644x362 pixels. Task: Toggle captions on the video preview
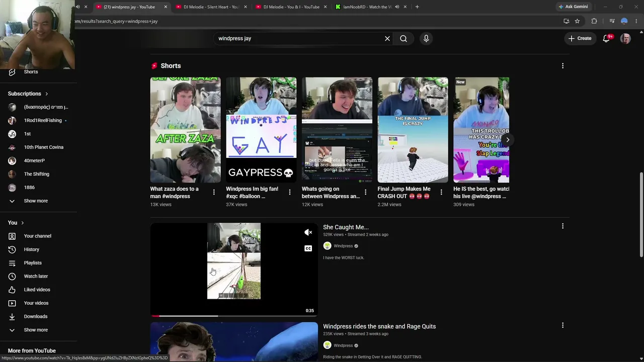click(x=308, y=248)
